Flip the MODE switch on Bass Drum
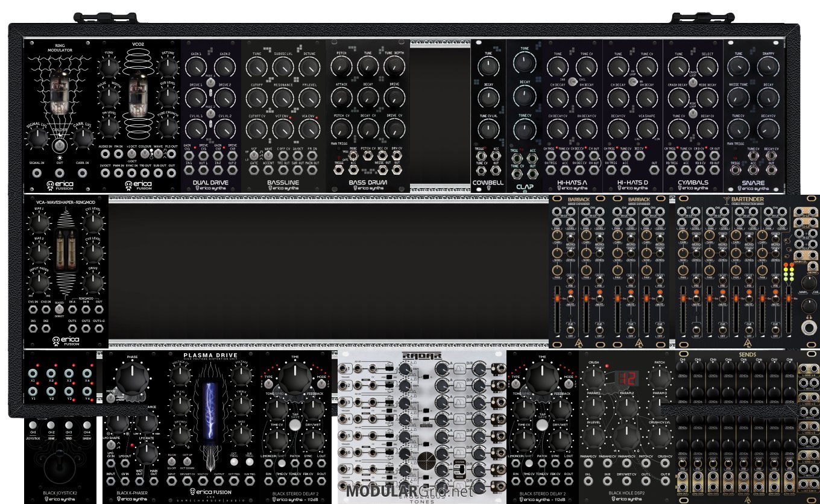Image resolution: width=820 pixels, height=504 pixels. (x=352, y=155)
